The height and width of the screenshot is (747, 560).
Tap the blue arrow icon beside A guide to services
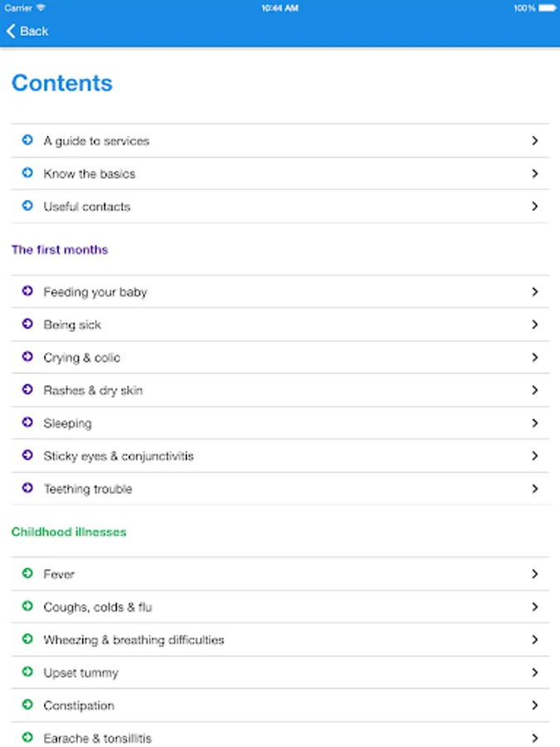point(27,141)
